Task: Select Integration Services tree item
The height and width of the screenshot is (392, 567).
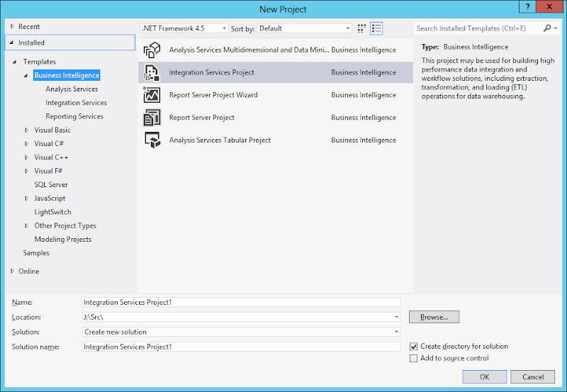Action: (x=76, y=103)
